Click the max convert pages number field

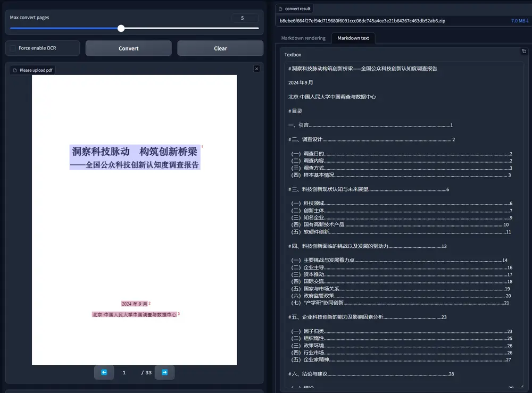[245, 18]
